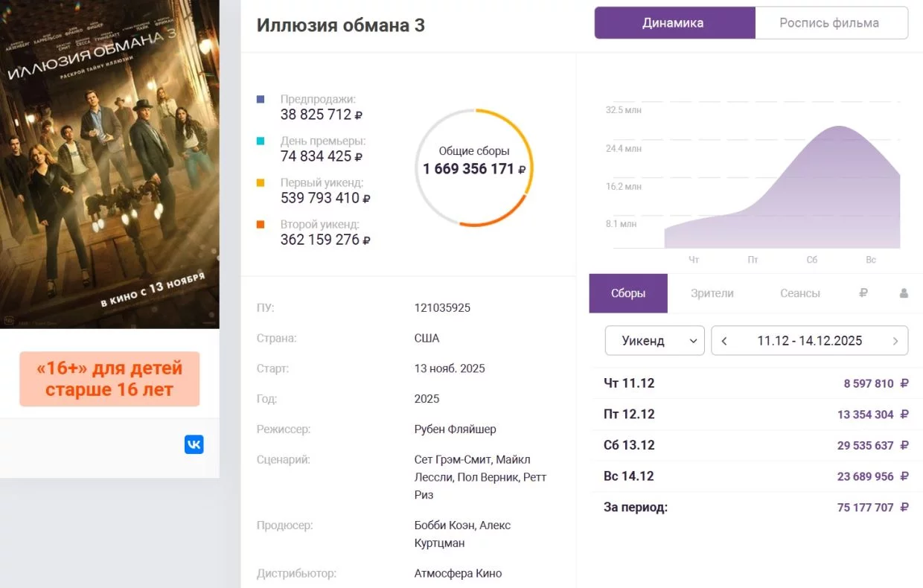Click the VK share icon
The image size is (923, 588).
point(194,444)
